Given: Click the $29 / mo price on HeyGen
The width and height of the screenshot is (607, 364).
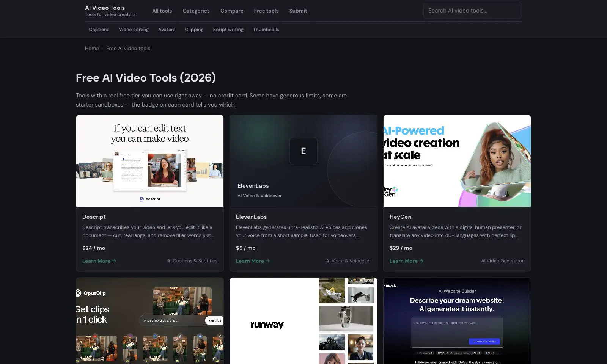Looking at the screenshot, I should click(x=401, y=248).
